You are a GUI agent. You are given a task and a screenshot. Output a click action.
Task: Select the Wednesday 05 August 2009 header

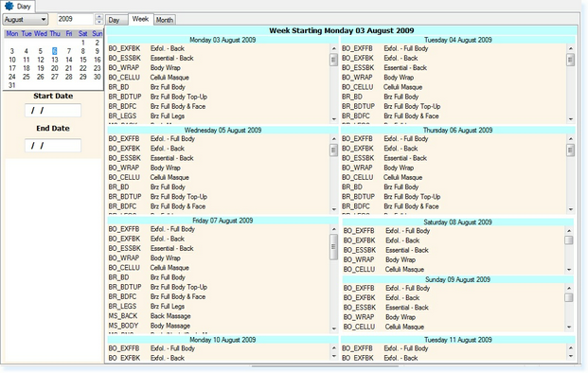click(223, 130)
